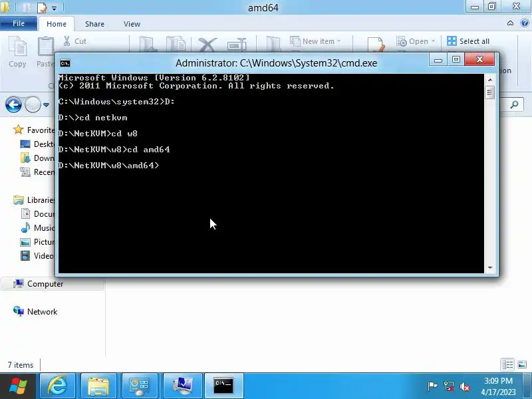
Task: Click the cmd scrollbar down arrow
Action: tap(490, 268)
